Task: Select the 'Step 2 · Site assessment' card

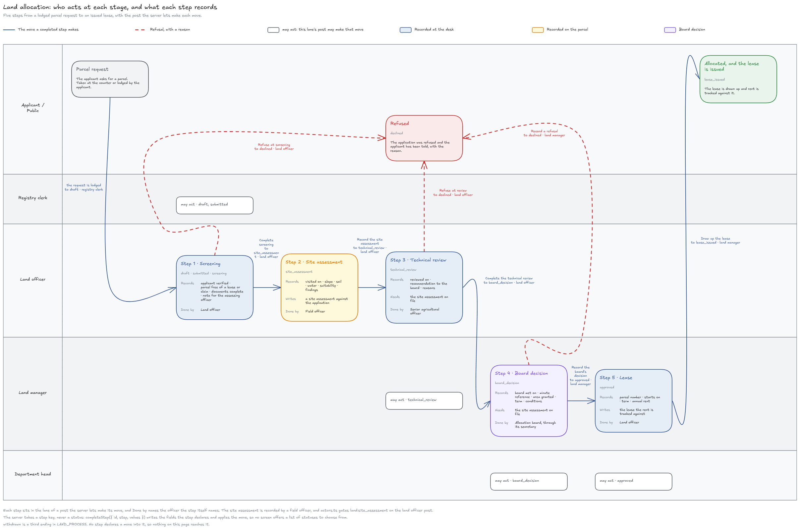Action: pyautogui.click(x=319, y=288)
